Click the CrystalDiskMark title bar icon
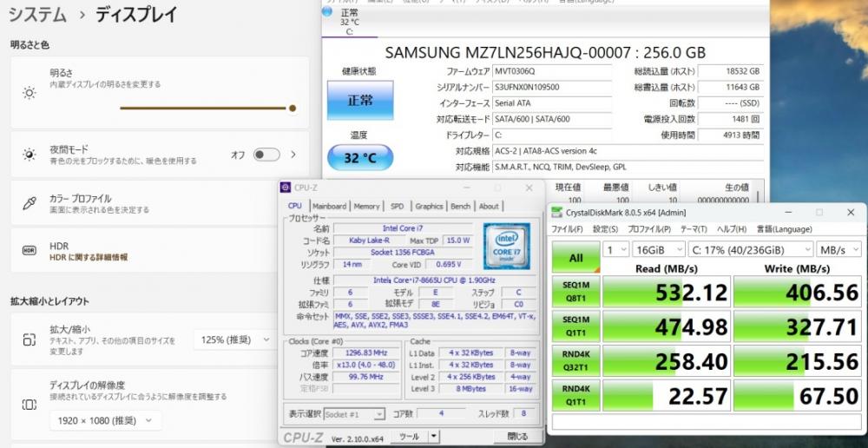868x448 pixels. 558,212
